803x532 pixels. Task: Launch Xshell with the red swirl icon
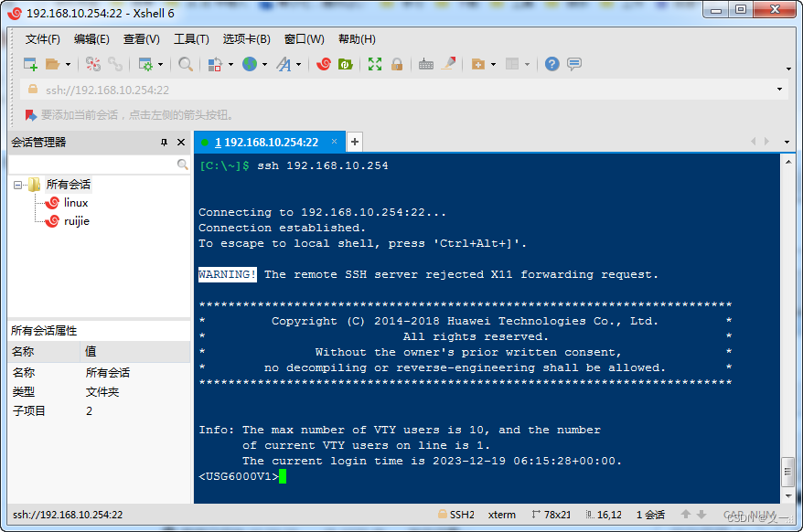(x=324, y=64)
